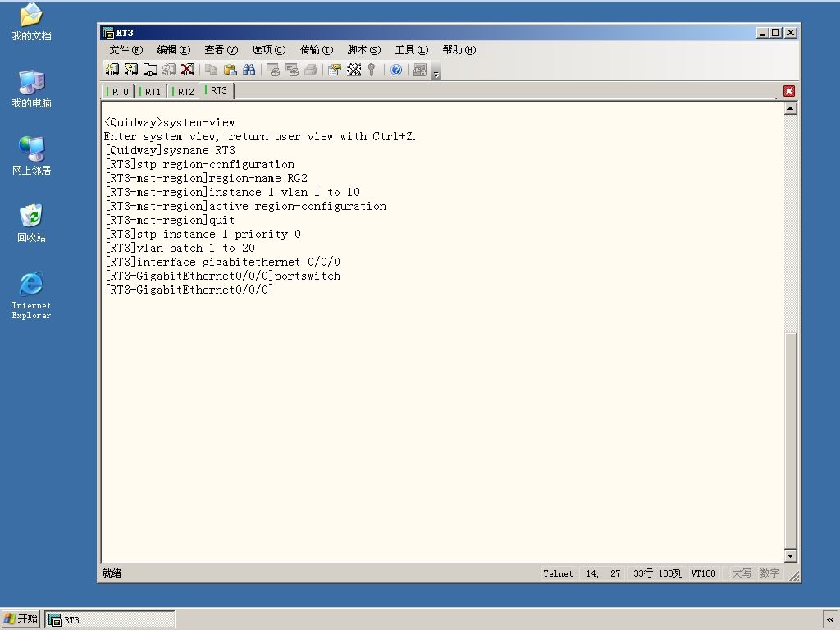Viewport: 840px width, 630px height.
Task: Click the 'active region-configuration' line
Action: (x=245, y=206)
